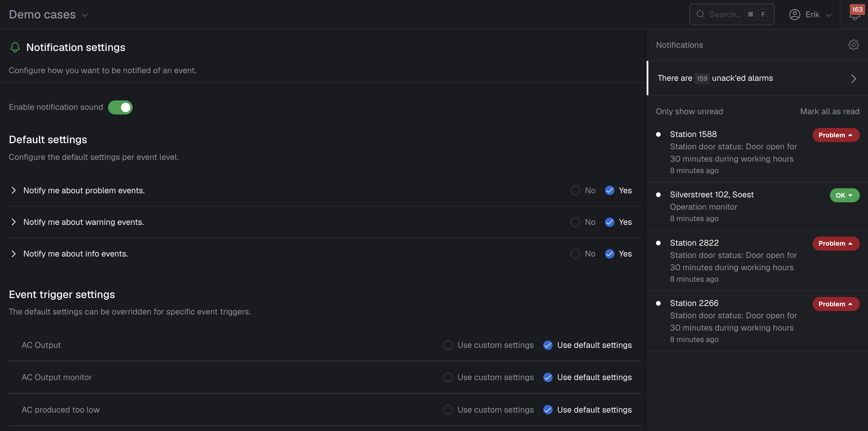Open the notification bell with 163 badge

(x=855, y=14)
